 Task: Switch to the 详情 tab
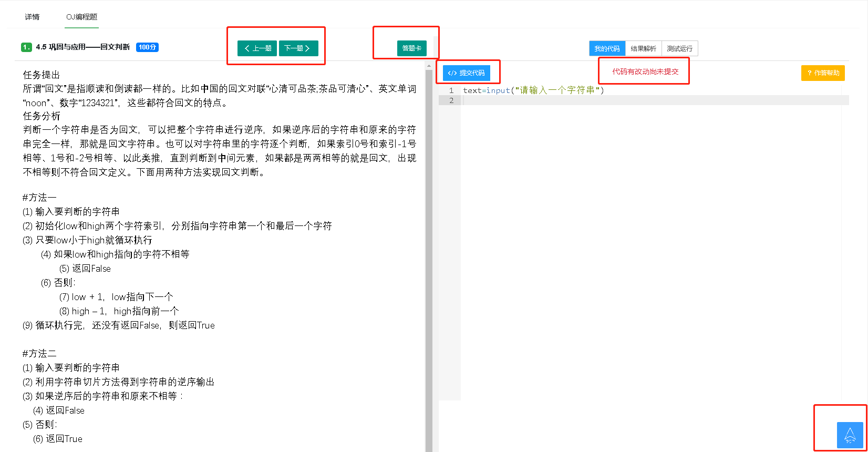(x=32, y=17)
